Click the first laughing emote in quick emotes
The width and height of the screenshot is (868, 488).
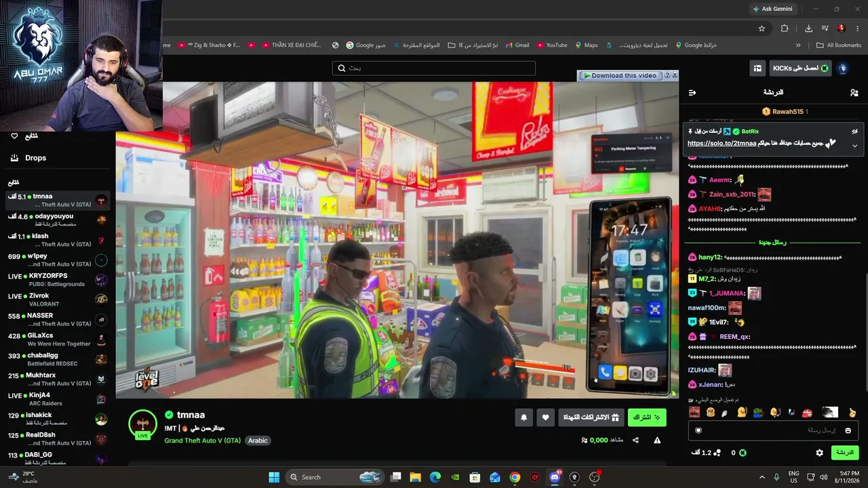tap(694, 412)
